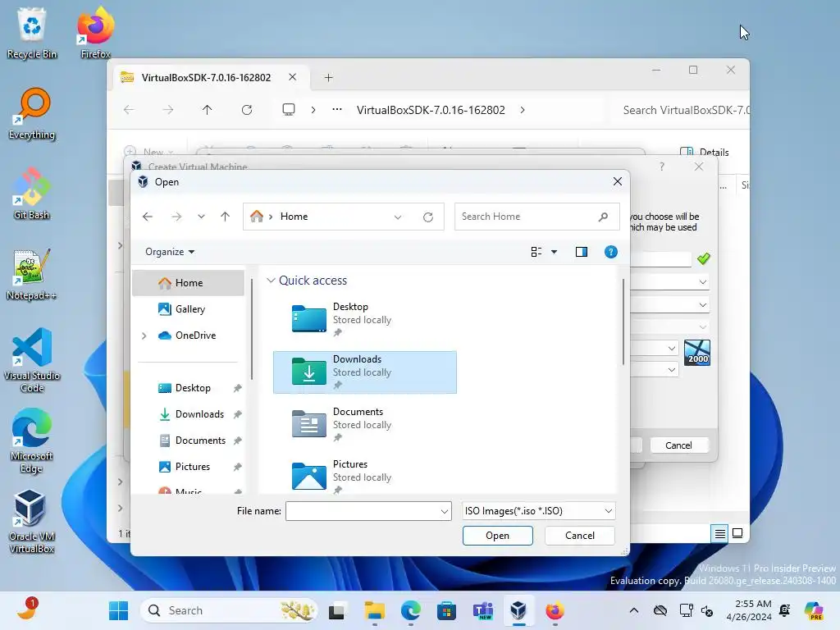Go back in Open dialog
Viewport: 840px width, 630px height.
(148, 217)
